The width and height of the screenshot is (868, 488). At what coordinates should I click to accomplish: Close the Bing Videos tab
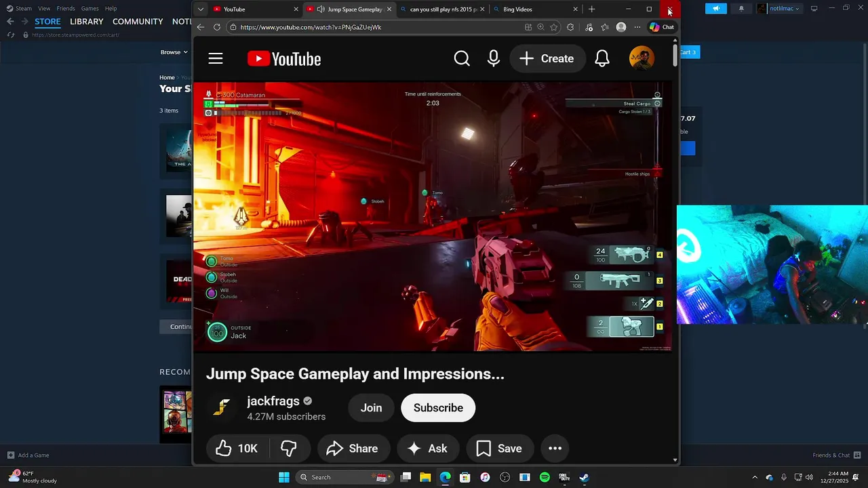click(575, 9)
